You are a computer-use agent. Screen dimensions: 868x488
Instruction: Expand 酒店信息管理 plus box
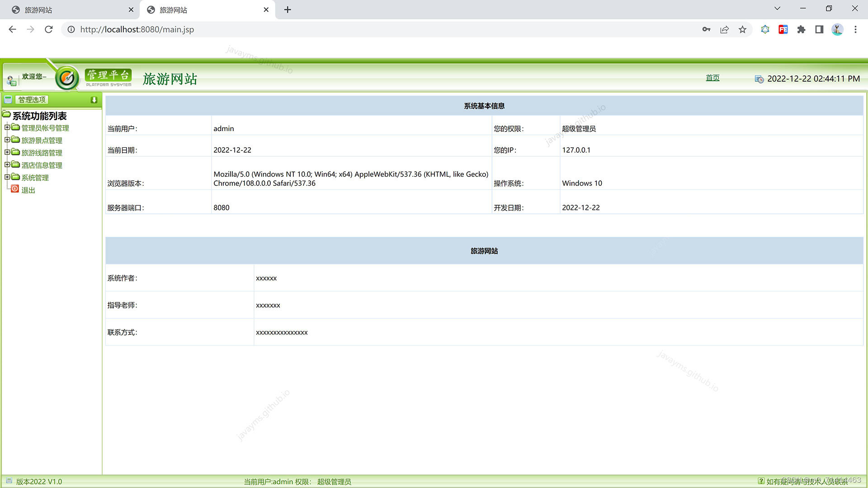click(x=7, y=164)
